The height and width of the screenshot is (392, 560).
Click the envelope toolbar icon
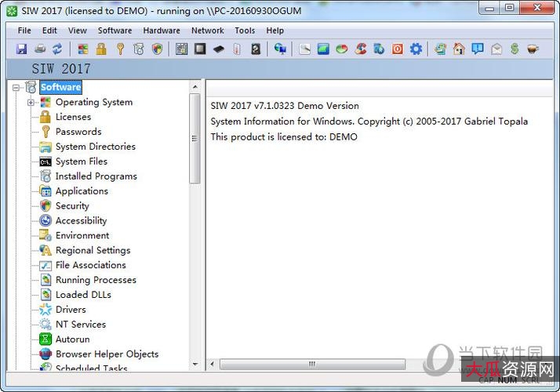(496, 49)
